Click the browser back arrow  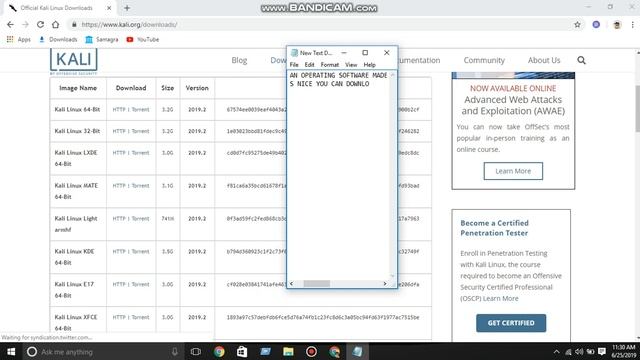click(x=10, y=24)
